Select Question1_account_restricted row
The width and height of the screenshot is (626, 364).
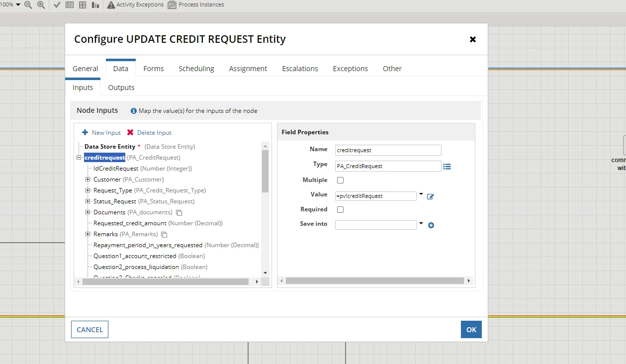(x=149, y=256)
